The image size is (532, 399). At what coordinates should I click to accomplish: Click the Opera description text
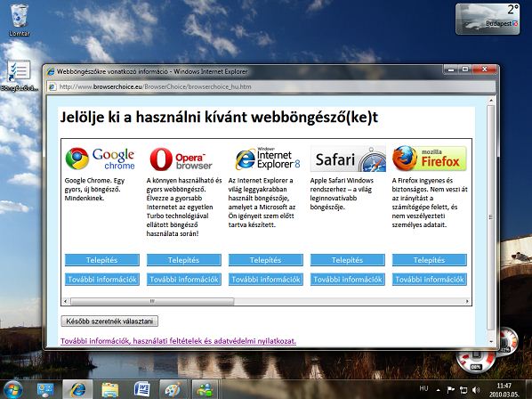(184, 208)
